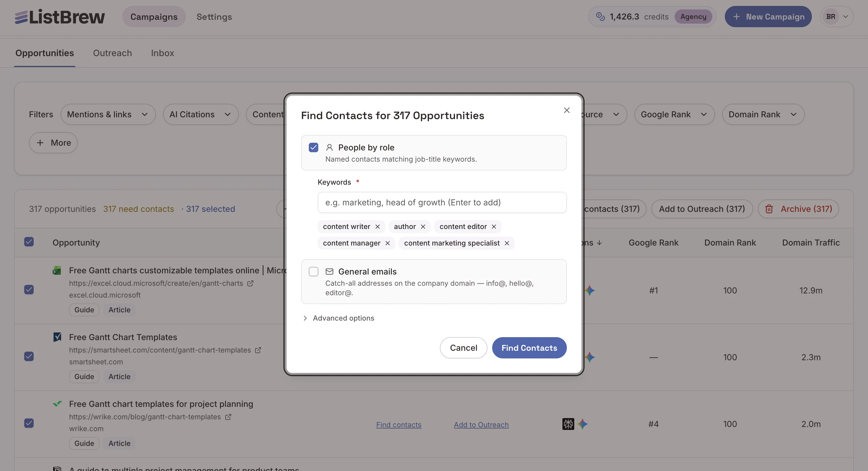Screen dimensions: 868x471
Task: Open the AI Citations filter dropdown
Action: [200, 114]
